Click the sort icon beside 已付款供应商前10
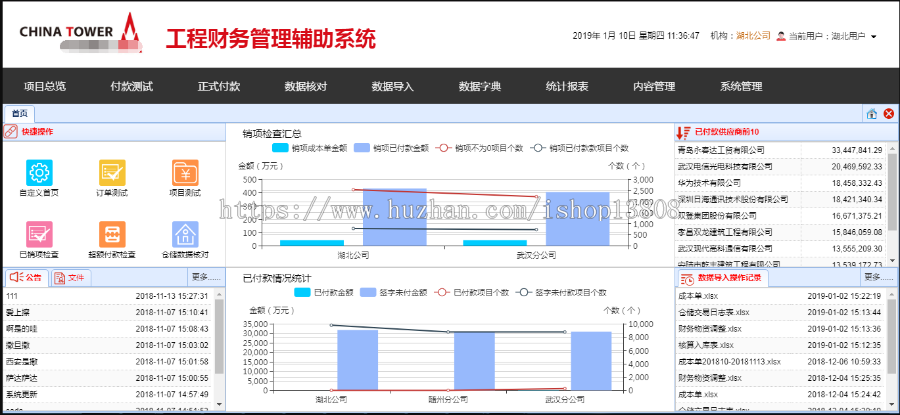Viewport: 900px width, 415px height. [x=683, y=132]
